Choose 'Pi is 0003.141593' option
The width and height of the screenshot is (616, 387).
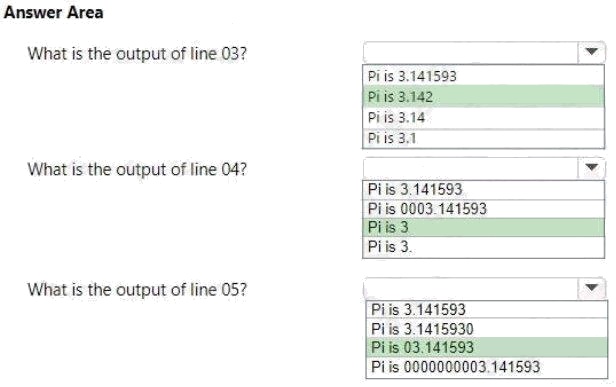click(x=483, y=209)
